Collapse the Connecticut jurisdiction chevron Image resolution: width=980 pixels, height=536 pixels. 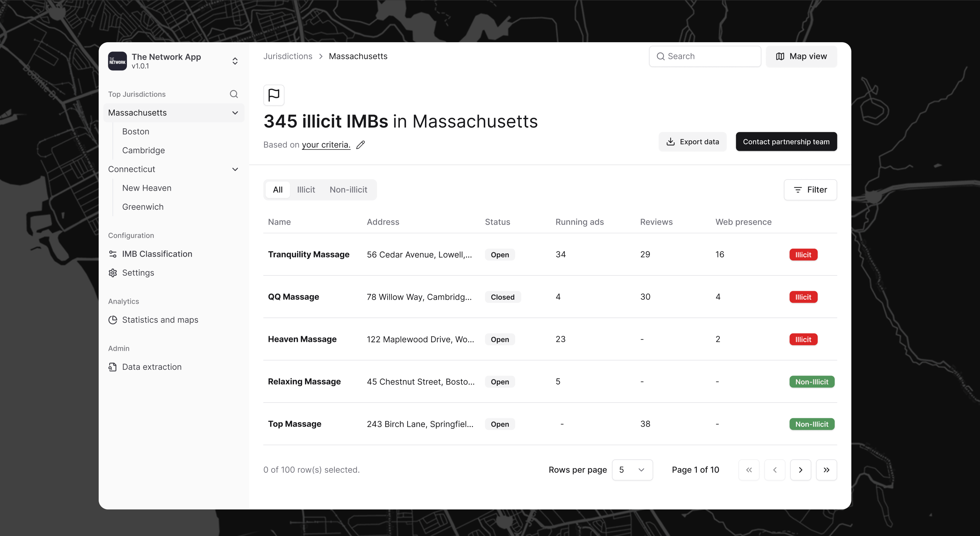click(x=235, y=169)
